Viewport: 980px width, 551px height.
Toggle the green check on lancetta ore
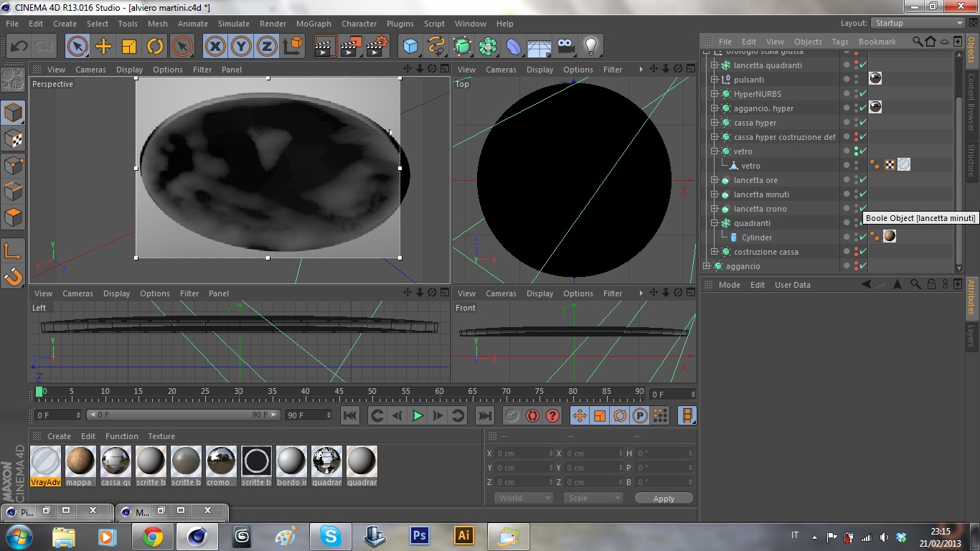(x=863, y=180)
